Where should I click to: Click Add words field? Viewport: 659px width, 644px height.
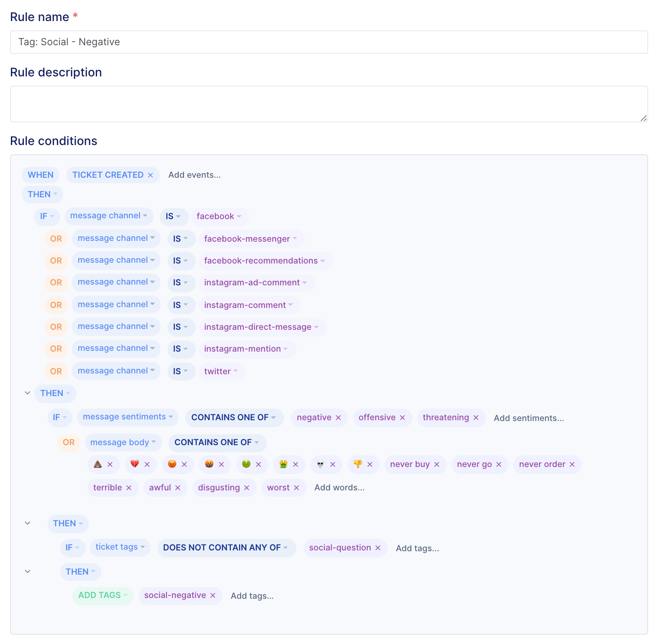click(x=340, y=488)
